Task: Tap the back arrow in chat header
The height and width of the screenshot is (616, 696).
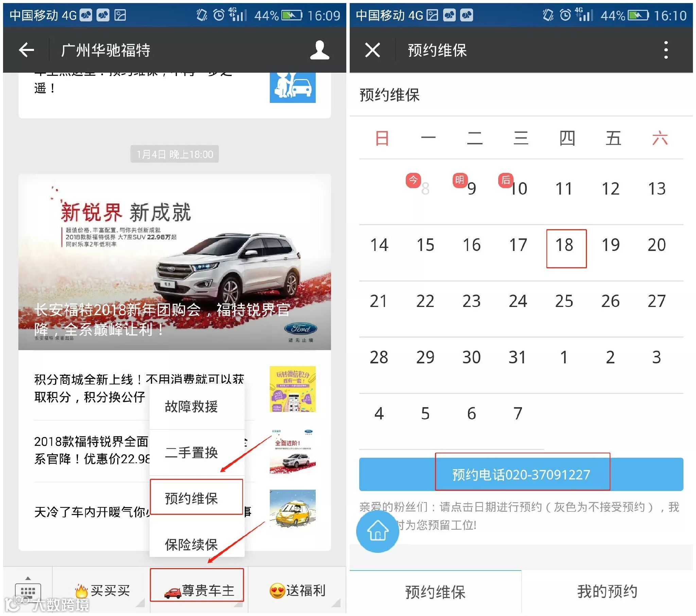Action: [x=26, y=50]
